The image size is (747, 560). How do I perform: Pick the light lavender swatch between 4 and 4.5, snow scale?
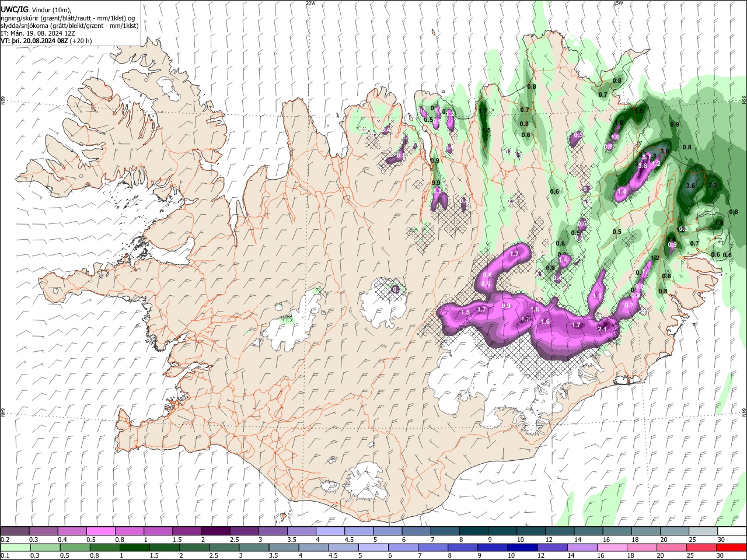(330, 531)
